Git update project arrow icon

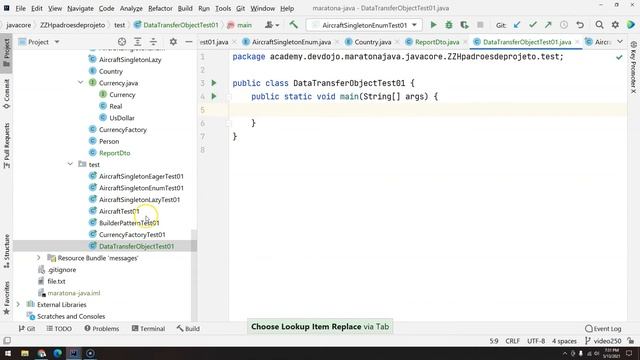click(x=517, y=25)
